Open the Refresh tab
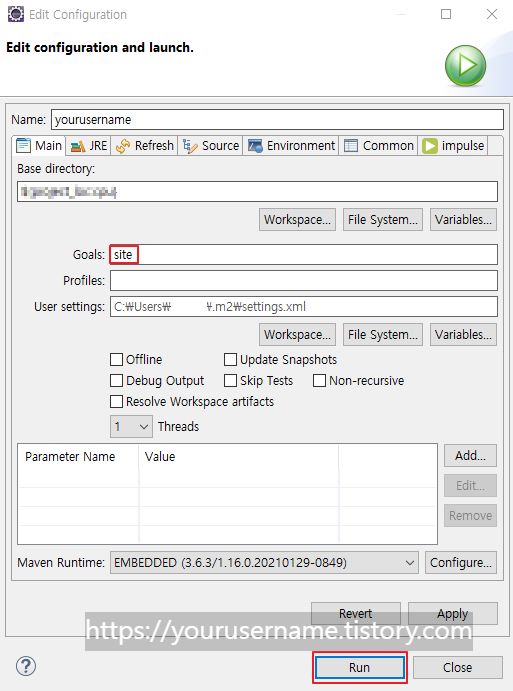The image size is (513, 691). (145, 145)
